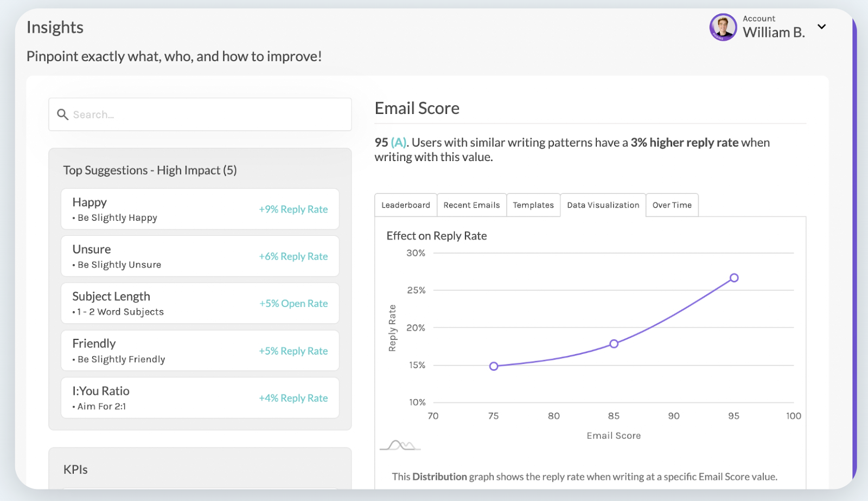Open the Account dropdown chevron
This screenshot has height=501, width=868.
click(821, 27)
